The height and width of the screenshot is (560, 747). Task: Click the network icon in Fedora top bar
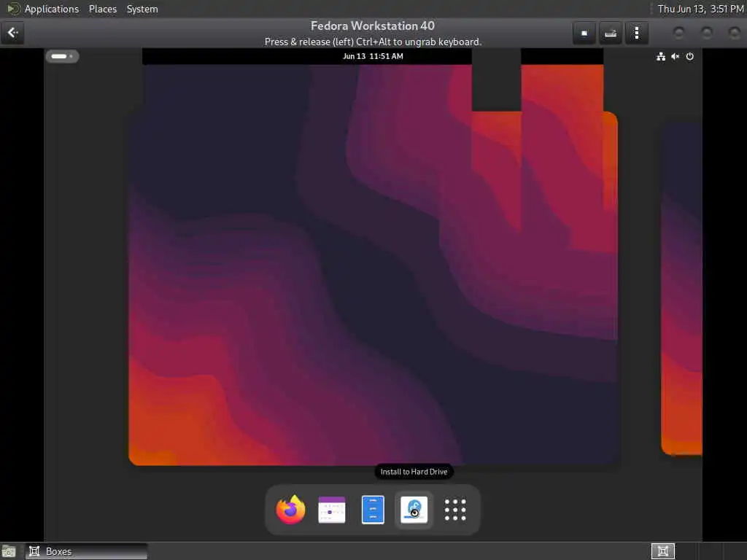coord(661,57)
